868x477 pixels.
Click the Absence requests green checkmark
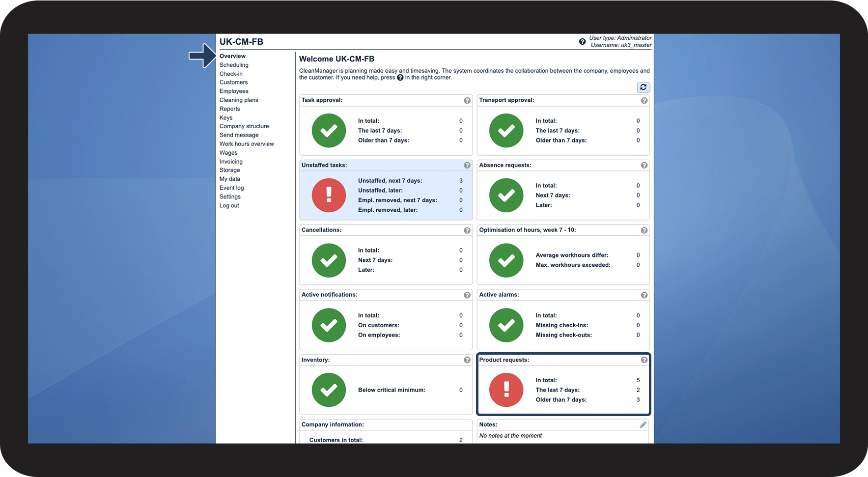[x=506, y=195]
